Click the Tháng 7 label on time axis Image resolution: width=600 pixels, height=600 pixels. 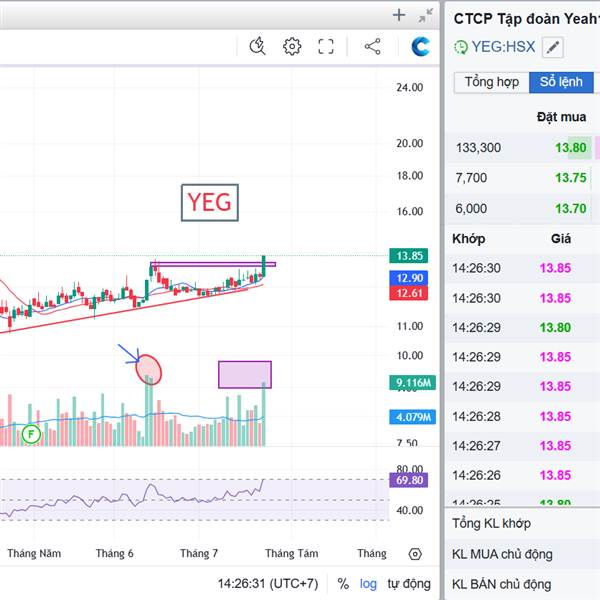[x=199, y=554]
